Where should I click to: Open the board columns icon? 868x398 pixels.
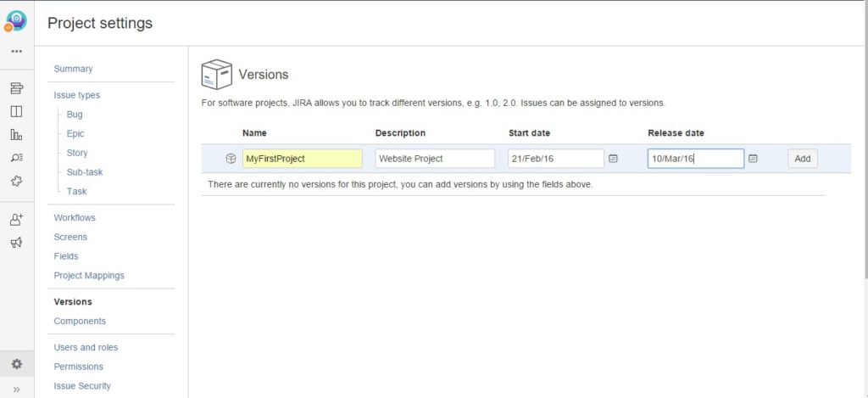click(x=17, y=111)
